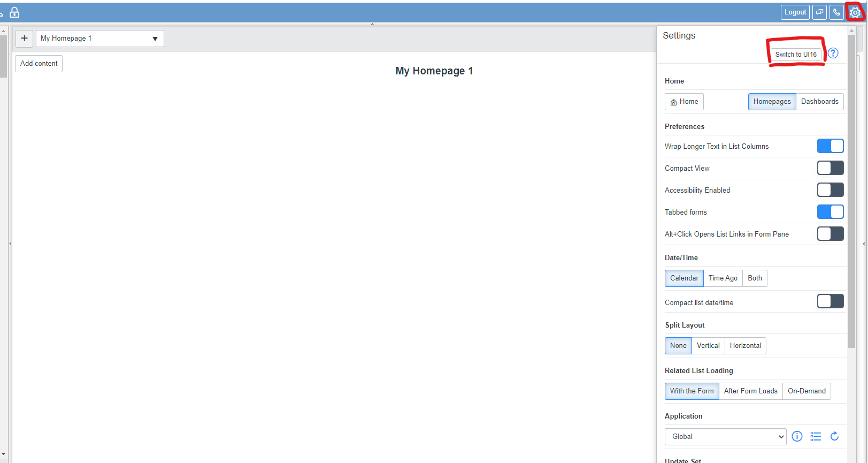
Task: Click the lock icon in the header
Action: [x=14, y=12]
